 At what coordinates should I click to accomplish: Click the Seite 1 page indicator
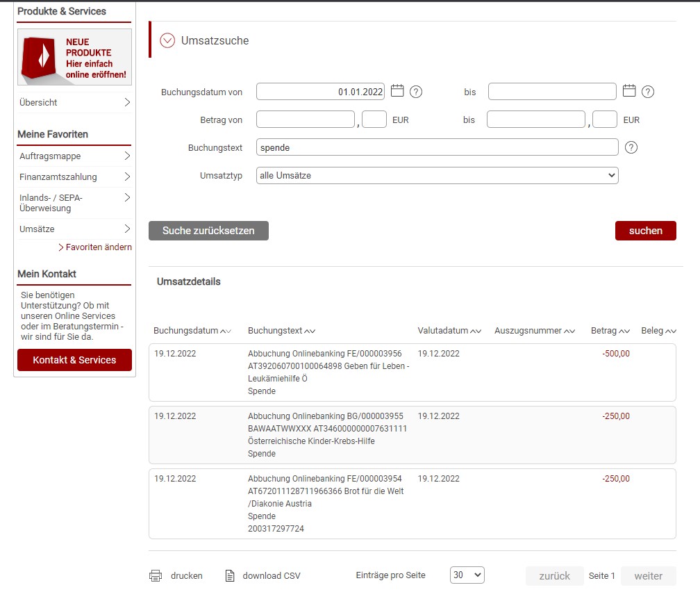coord(602,576)
